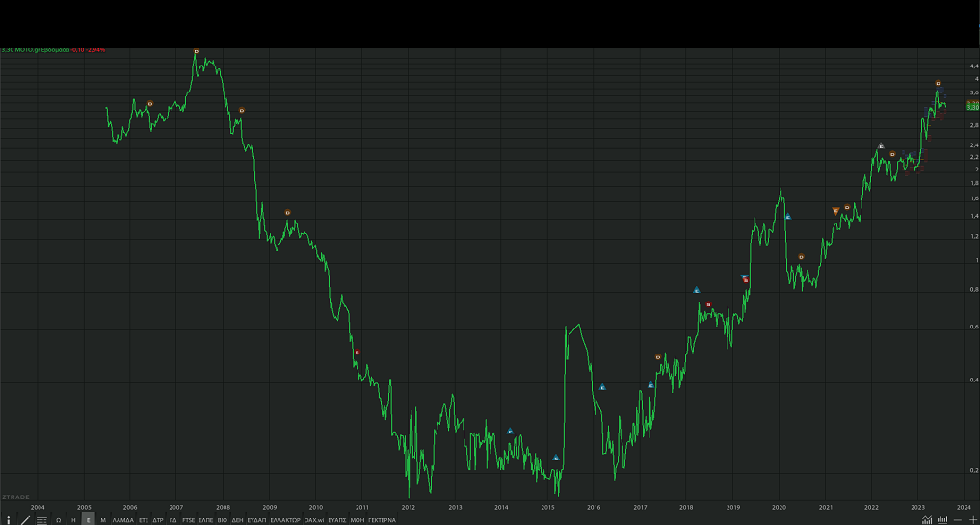Click the 2012 year label on time axis
Image resolution: width=980 pixels, height=525 pixels.
(x=409, y=507)
